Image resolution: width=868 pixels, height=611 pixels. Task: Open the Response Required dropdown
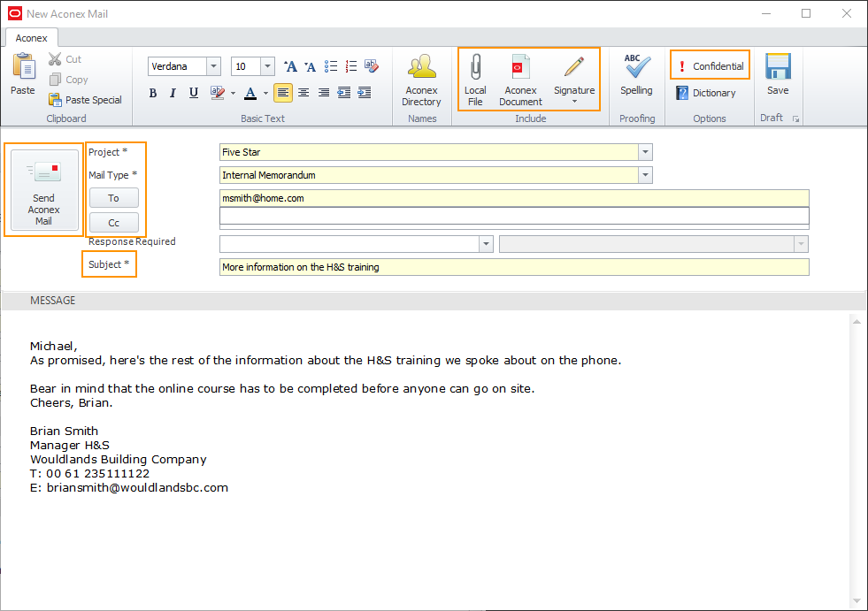[x=486, y=244]
